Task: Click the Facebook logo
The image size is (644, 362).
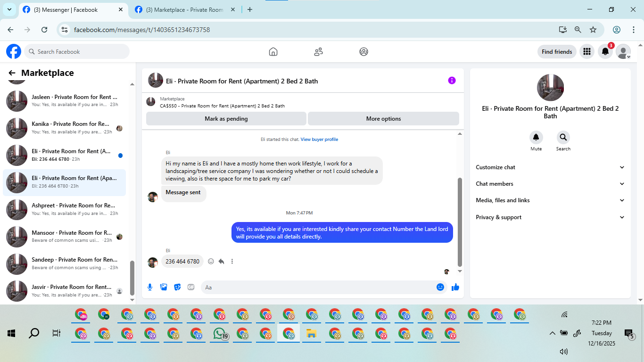Action: click(14, 51)
